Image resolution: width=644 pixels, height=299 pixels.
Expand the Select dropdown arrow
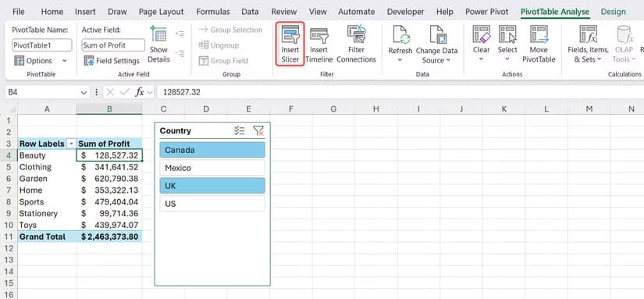point(507,59)
